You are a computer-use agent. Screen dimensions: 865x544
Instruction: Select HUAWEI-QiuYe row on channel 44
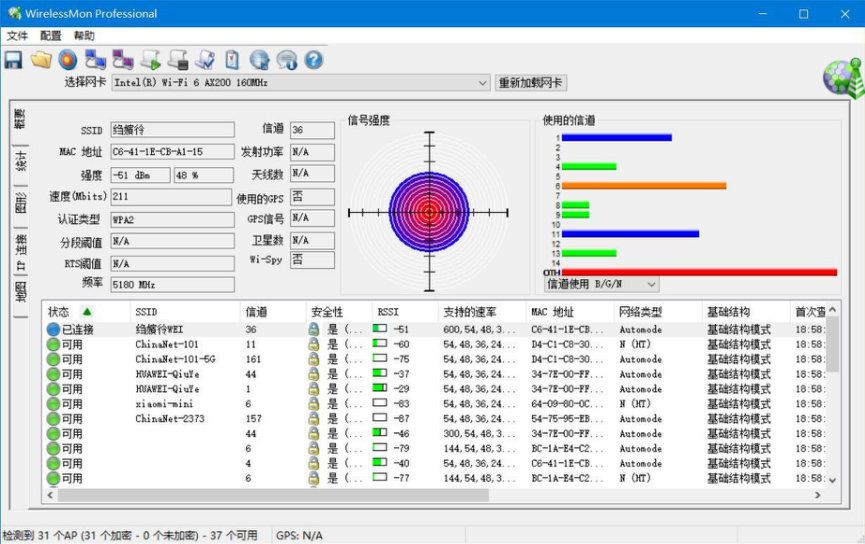click(x=167, y=374)
